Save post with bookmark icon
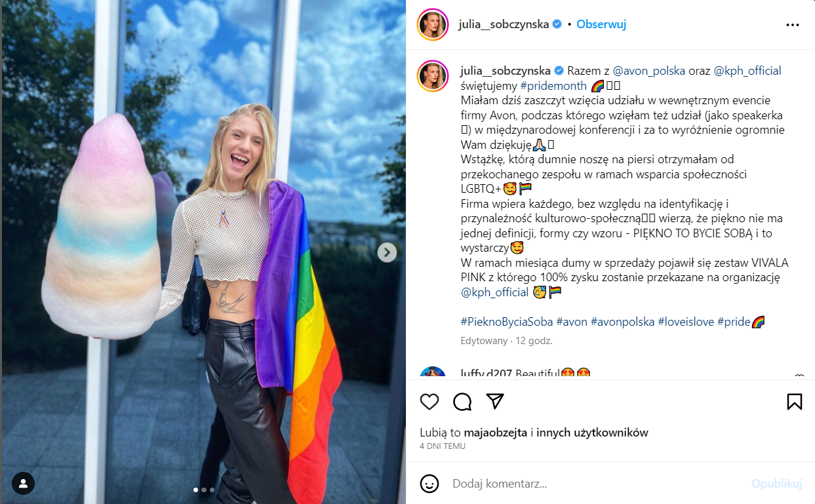 [794, 401]
